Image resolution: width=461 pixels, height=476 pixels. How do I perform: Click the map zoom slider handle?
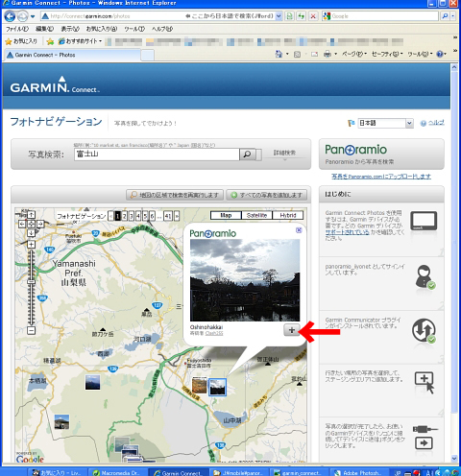pos(31,281)
